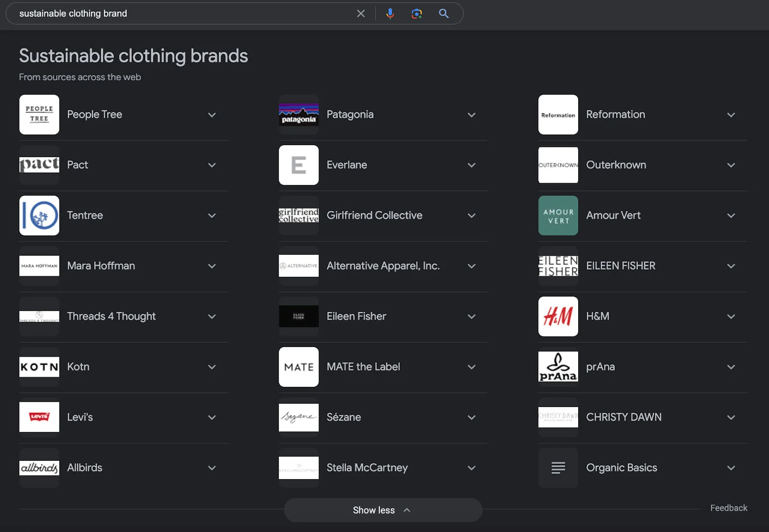Expand the prAna entry chevron
This screenshot has height=532, width=769.
point(731,367)
